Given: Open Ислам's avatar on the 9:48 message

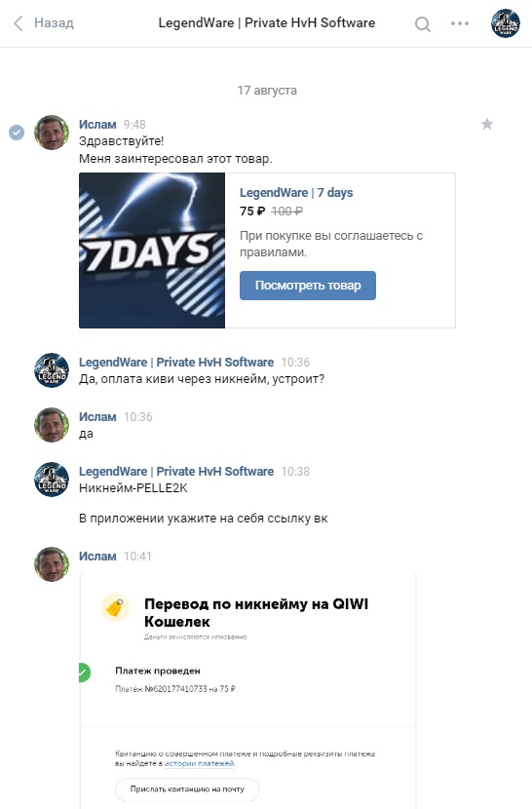Looking at the screenshot, I should (x=52, y=133).
